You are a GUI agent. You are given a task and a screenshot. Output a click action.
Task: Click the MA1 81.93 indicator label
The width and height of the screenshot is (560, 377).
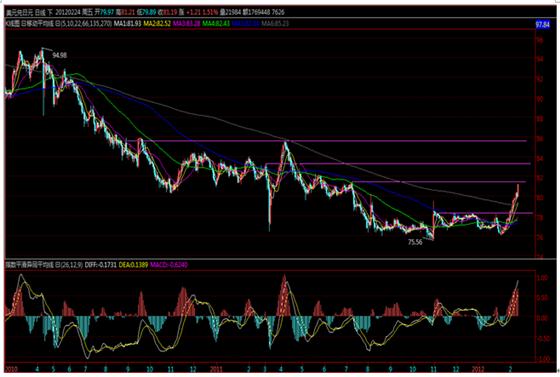tap(128, 24)
